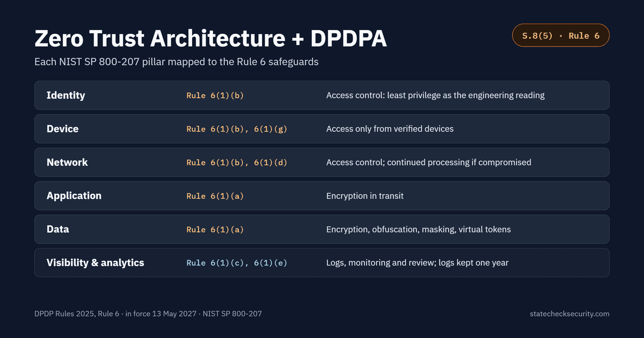Select 'Access only from verified devices' text

pyautogui.click(x=390, y=129)
